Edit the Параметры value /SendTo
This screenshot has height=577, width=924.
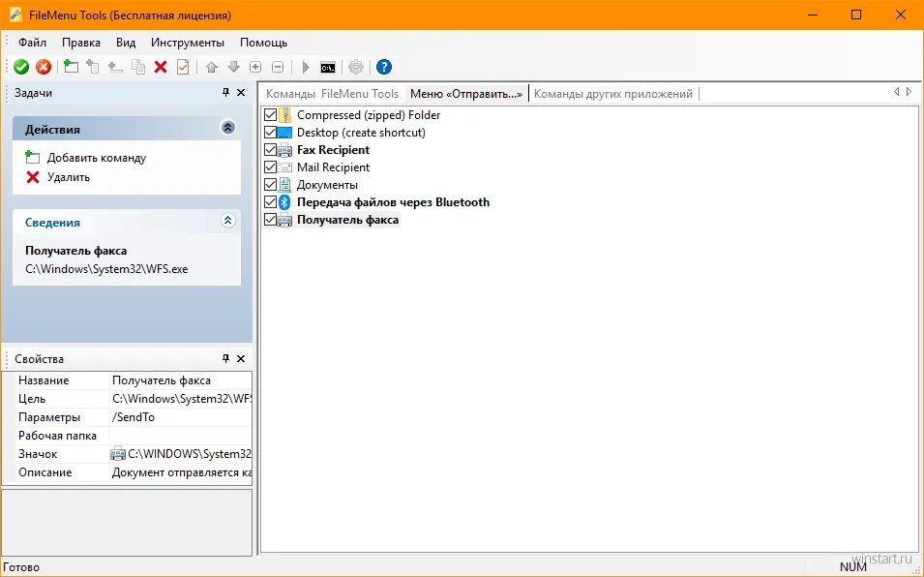(x=180, y=417)
